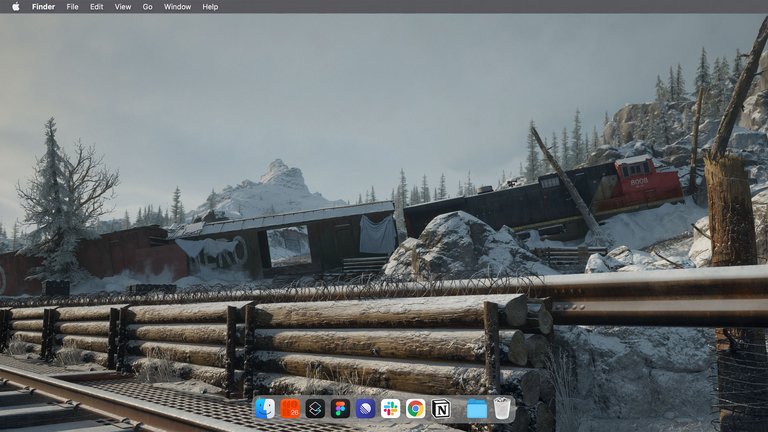Launch Google Chrome from the Dock
The height and width of the screenshot is (432, 768).
[x=415, y=408]
